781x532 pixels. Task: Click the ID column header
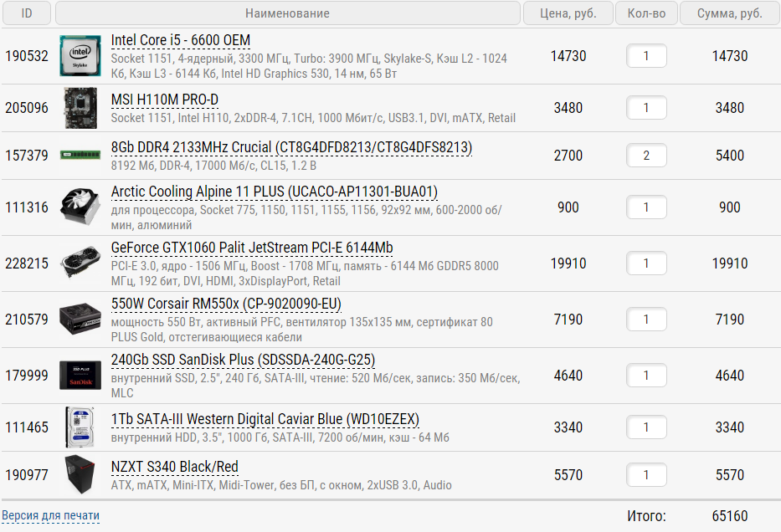pos(27,13)
